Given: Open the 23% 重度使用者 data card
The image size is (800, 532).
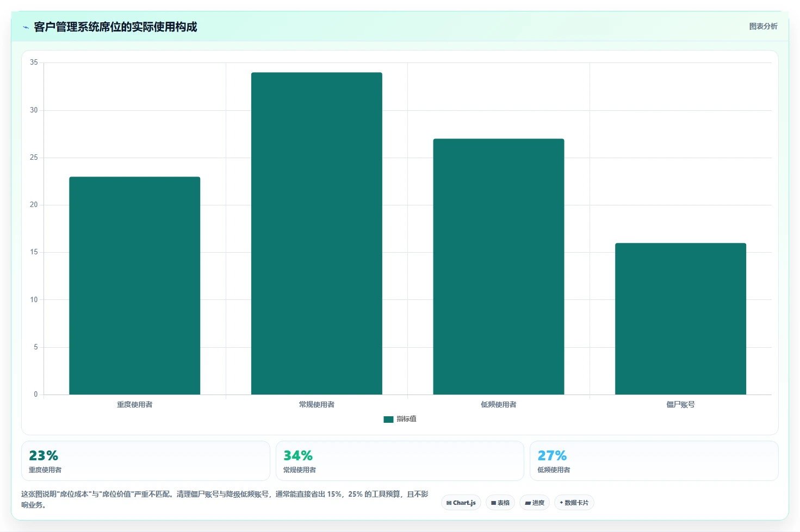Looking at the screenshot, I should [x=146, y=461].
